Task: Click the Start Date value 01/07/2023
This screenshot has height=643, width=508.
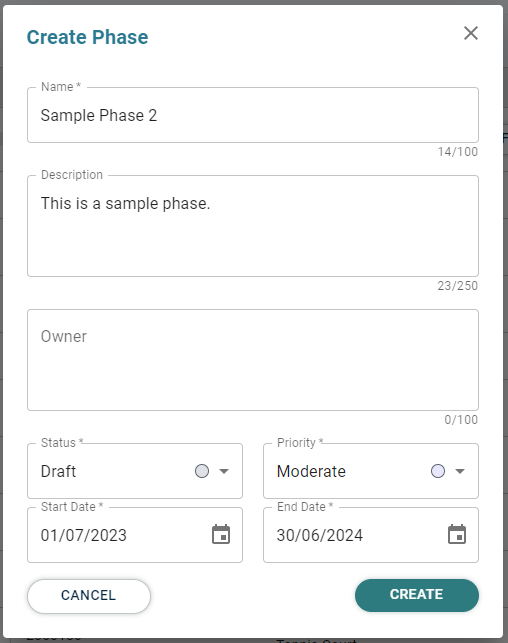Action: [84, 536]
